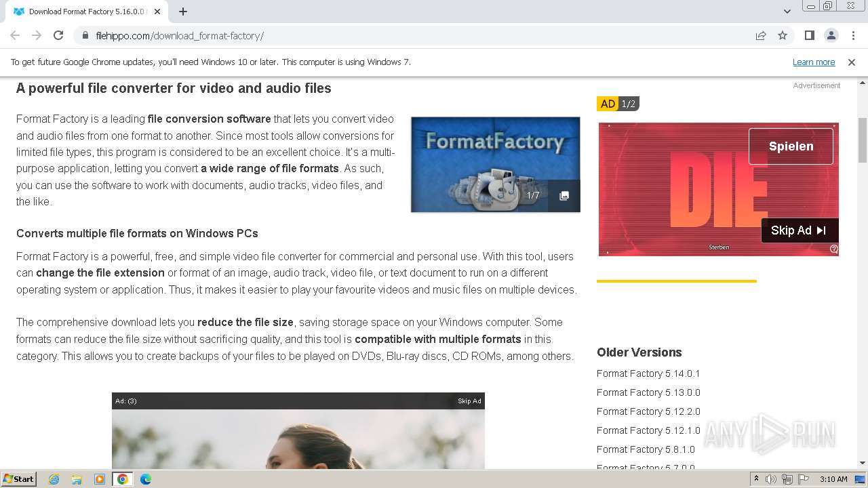868x488 pixels.
Task: Open Format Factory 5.8.1.0 version
Action: 646,449
